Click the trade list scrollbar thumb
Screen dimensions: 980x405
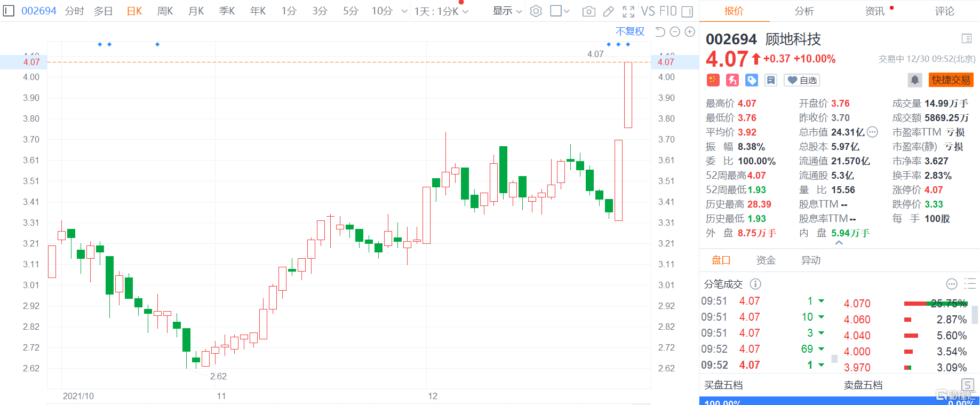pos(834,359)
